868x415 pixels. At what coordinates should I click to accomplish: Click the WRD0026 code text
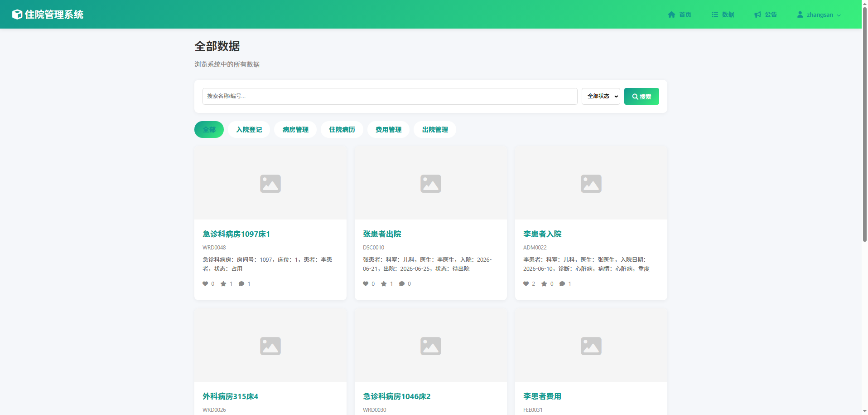214,410
